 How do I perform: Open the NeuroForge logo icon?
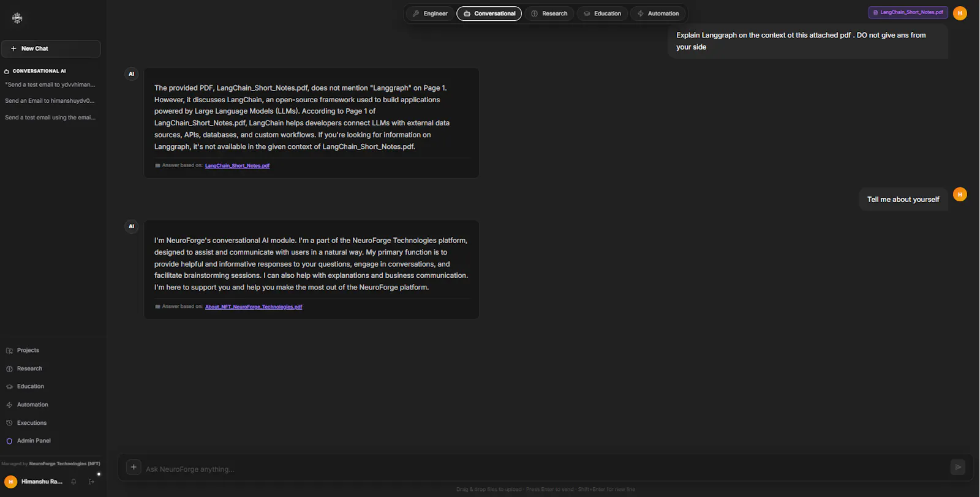[x=17, y=18]
